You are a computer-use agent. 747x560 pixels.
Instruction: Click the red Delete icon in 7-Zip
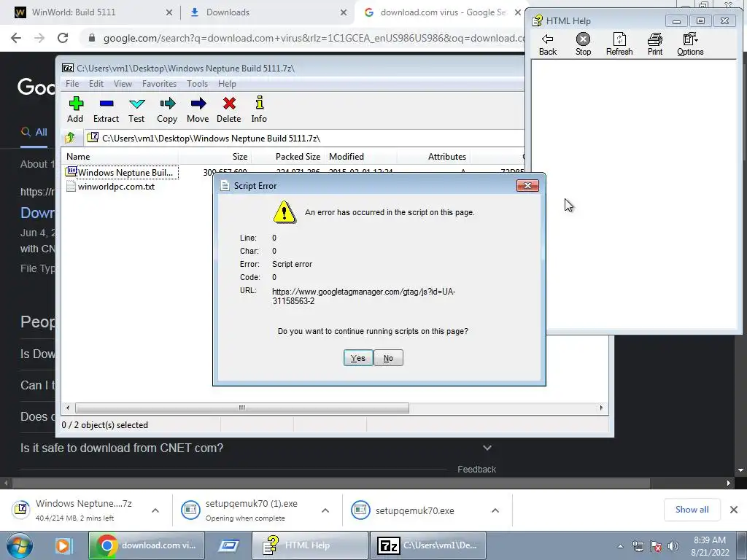point(229,104)
